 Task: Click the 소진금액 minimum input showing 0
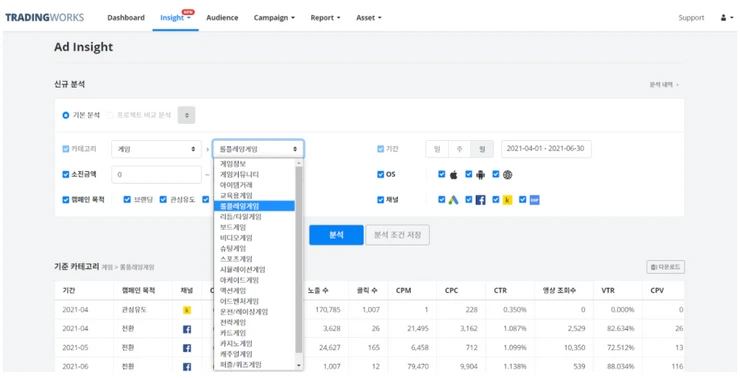click(x=156, y=175)
